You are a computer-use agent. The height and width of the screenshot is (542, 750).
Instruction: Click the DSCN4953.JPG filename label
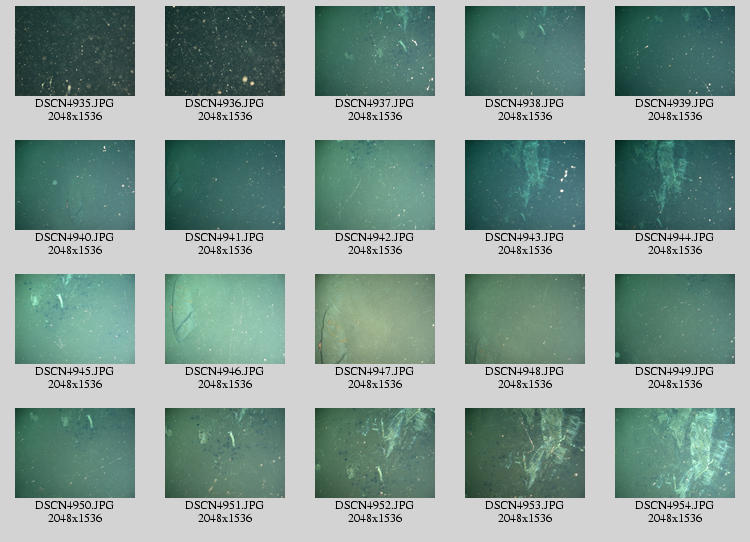click(525, 505)
